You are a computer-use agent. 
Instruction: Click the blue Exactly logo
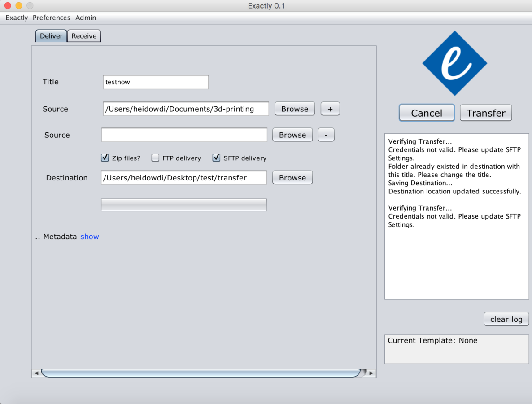click(455, 63)
